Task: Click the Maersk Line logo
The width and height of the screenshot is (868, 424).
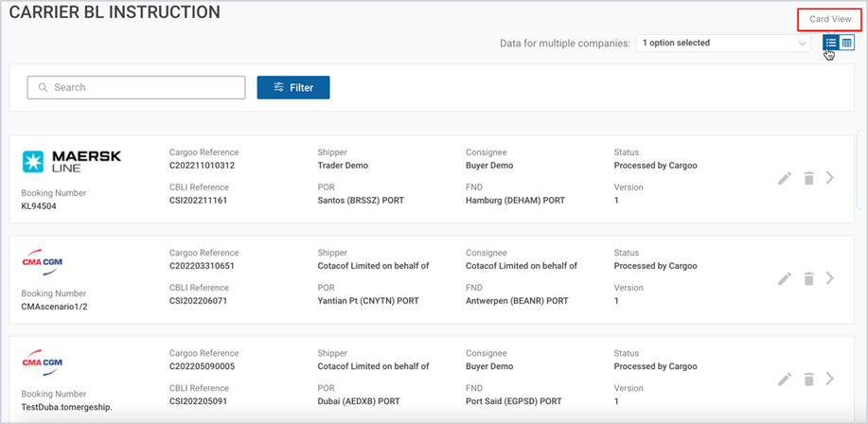Action: (71, 161)
